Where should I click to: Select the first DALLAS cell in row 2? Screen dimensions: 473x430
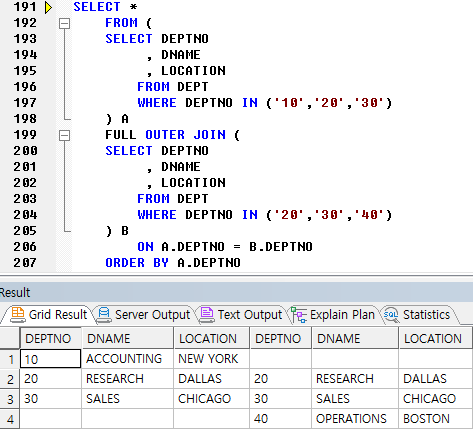[212, 379]
